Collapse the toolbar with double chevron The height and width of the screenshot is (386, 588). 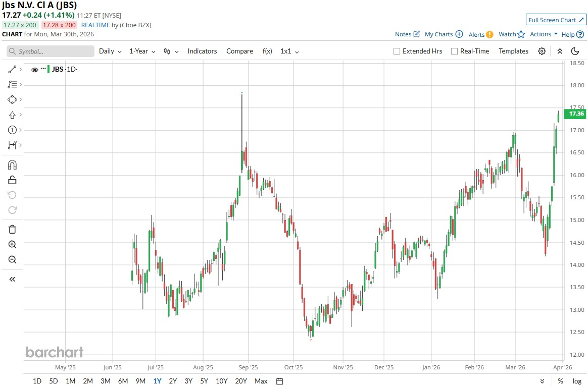pos(560,51)
